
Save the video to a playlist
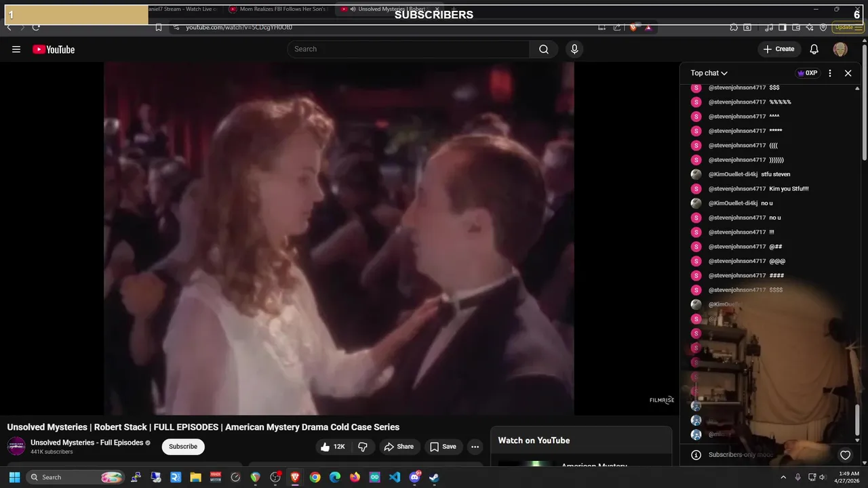[443, 447]
